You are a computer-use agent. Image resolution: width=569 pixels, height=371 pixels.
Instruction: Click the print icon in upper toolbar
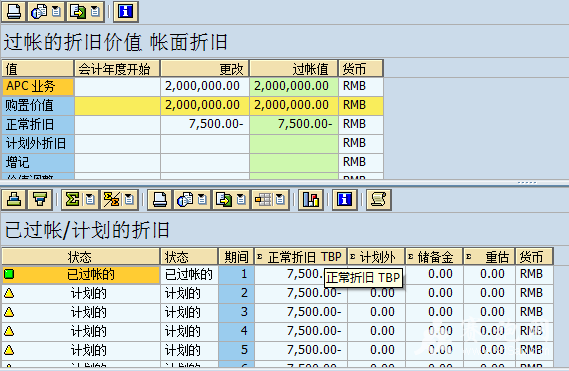[14, 11]
